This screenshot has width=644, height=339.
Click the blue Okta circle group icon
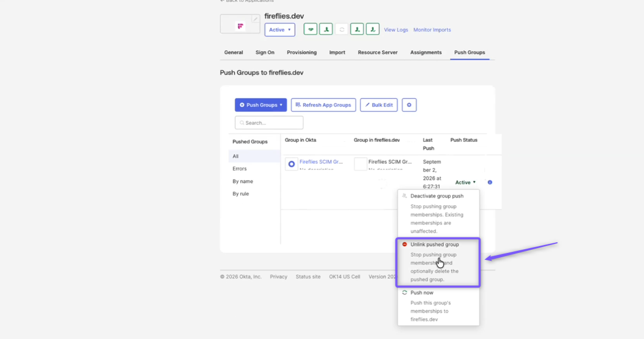coord(291,164)
